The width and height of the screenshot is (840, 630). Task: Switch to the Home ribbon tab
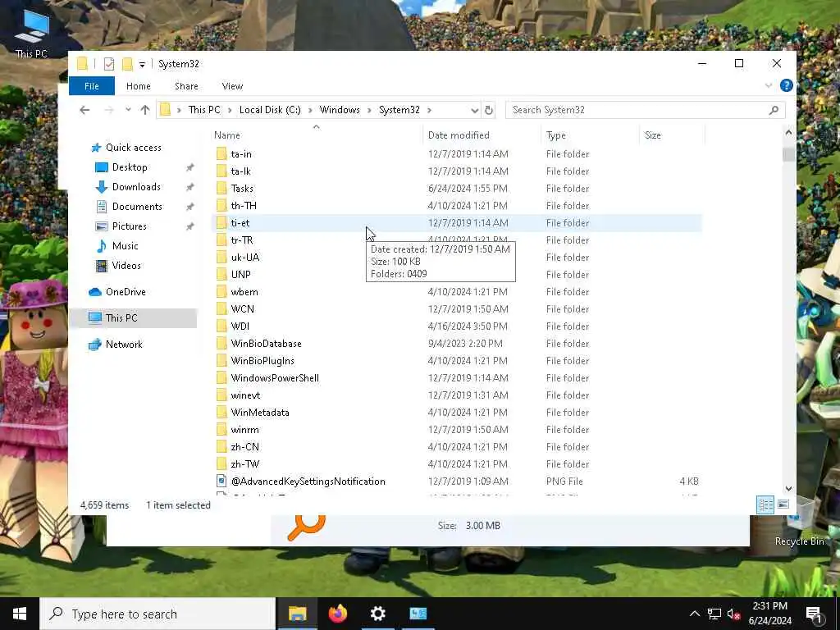(138, 85)
